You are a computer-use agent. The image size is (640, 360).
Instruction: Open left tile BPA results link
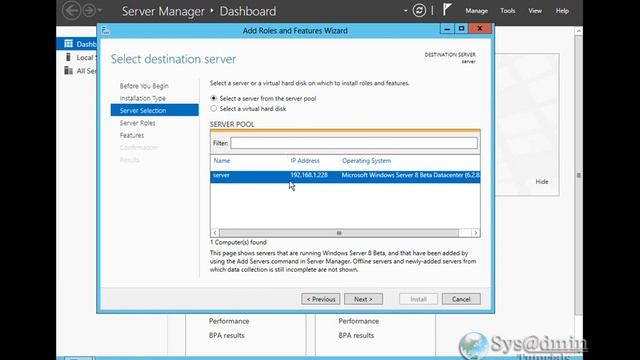(x=227, y=336)
